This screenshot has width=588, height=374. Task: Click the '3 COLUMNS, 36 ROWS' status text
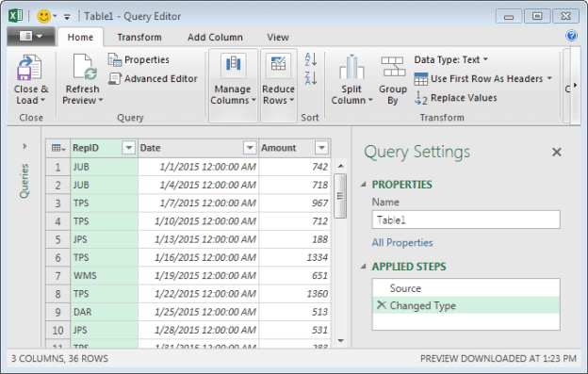tap(59, 359)
